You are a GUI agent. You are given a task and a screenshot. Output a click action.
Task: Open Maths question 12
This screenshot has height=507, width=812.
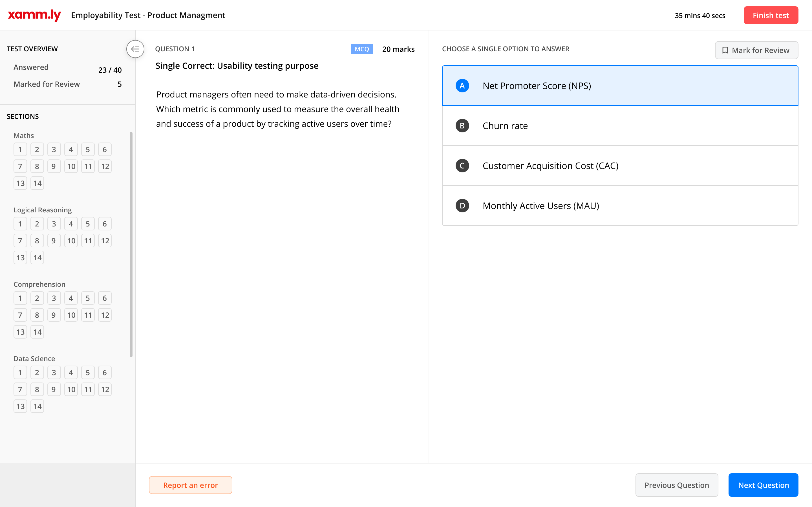click(105, 166)
